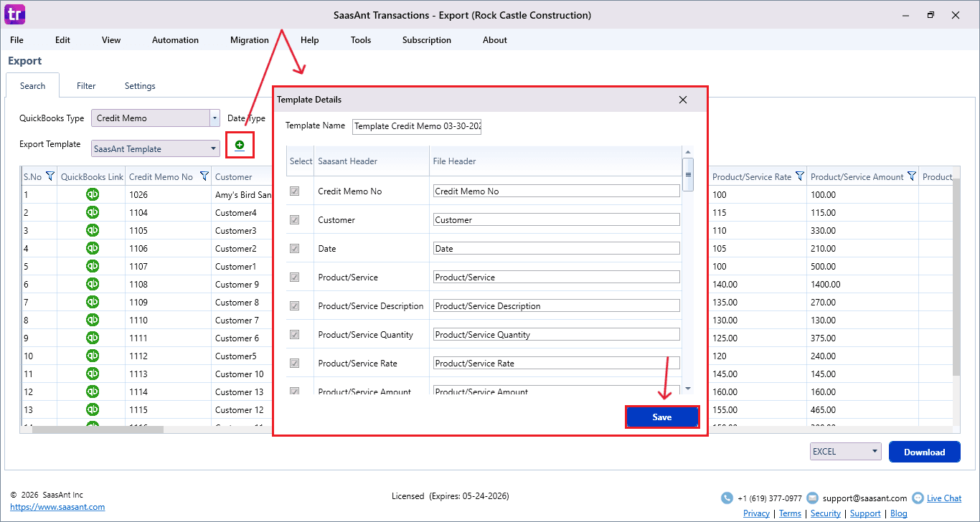Image resolution: width=980 pixels, height=522 pixels.
Task: Click the phone icon in the footer
Action: (727, 498)
